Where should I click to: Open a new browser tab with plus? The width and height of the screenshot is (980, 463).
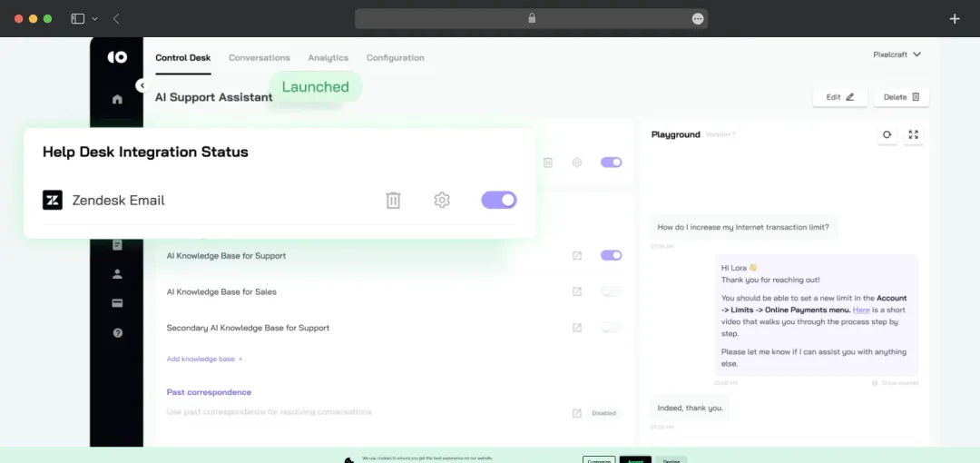tap(955, 19)
